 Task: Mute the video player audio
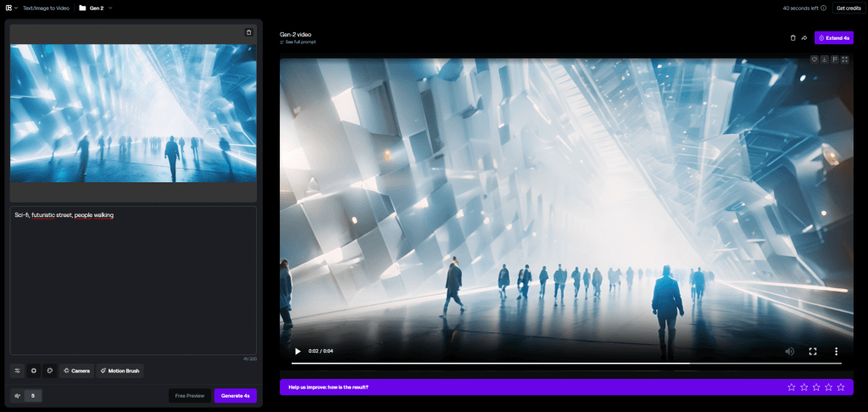(789, 351)
